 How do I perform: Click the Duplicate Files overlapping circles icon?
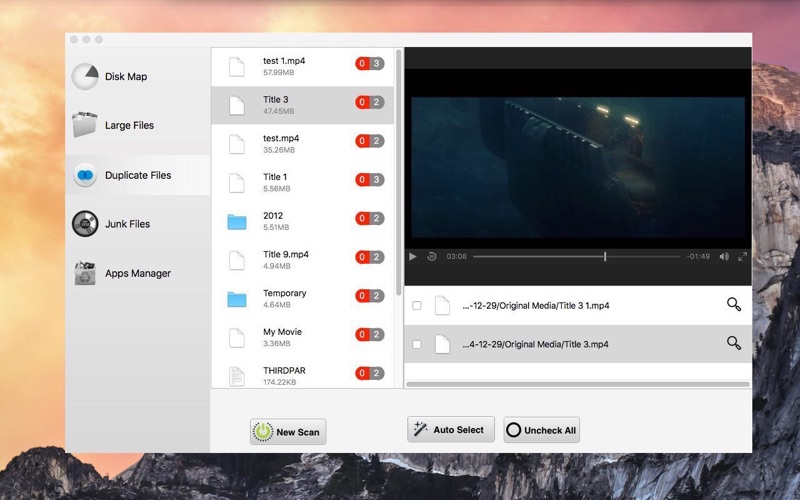point(85,175)
